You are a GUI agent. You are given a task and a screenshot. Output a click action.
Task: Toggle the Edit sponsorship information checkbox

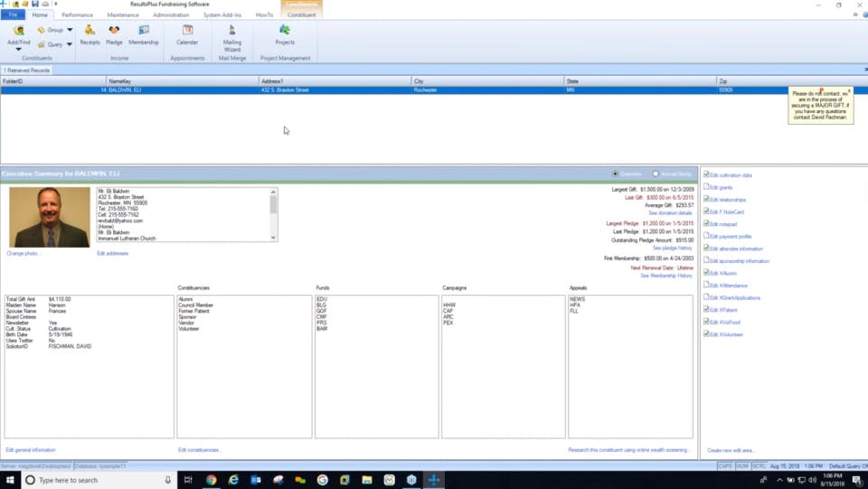(706, 260)
